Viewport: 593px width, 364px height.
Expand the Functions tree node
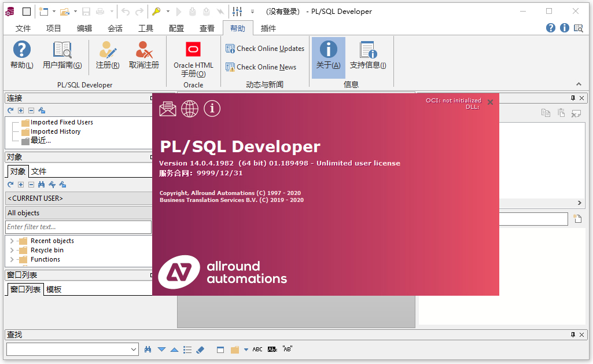[11, 259]
